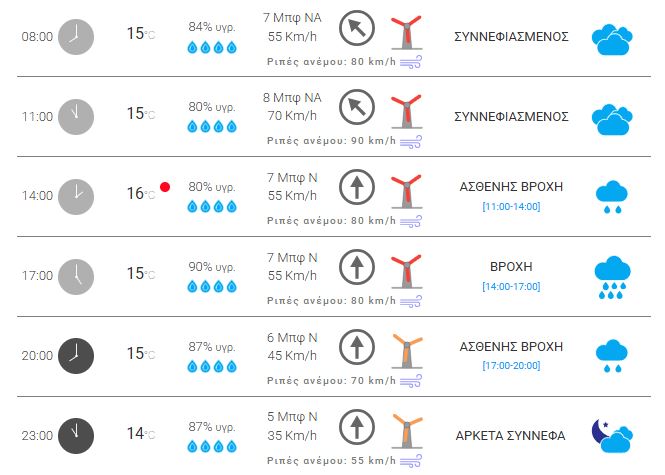Click the northwest wind direction arrow at 11:00
Screen dimensions: 665x475
(x=355, y=107)
